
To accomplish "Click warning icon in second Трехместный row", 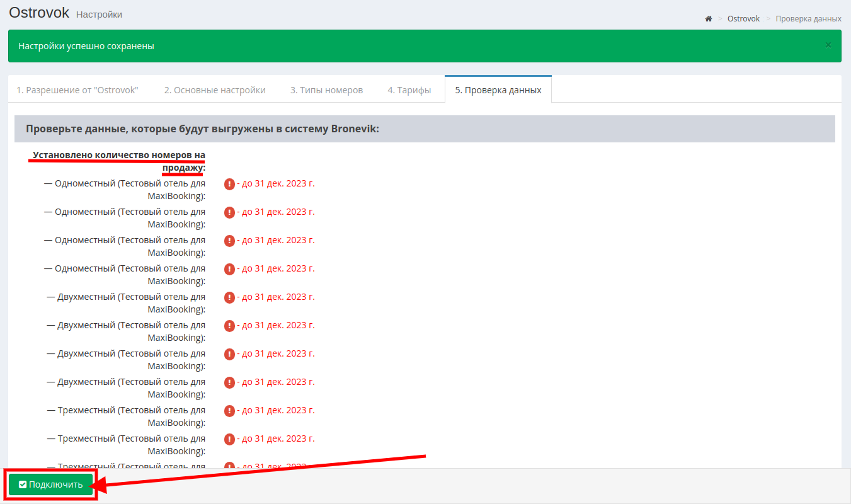I will (x=229, y=439).
